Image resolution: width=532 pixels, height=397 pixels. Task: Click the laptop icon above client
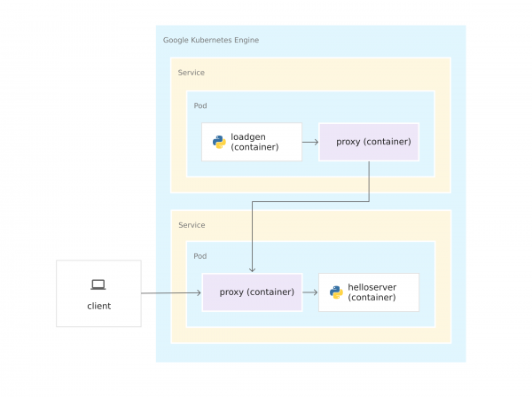[x=98, y=284]
